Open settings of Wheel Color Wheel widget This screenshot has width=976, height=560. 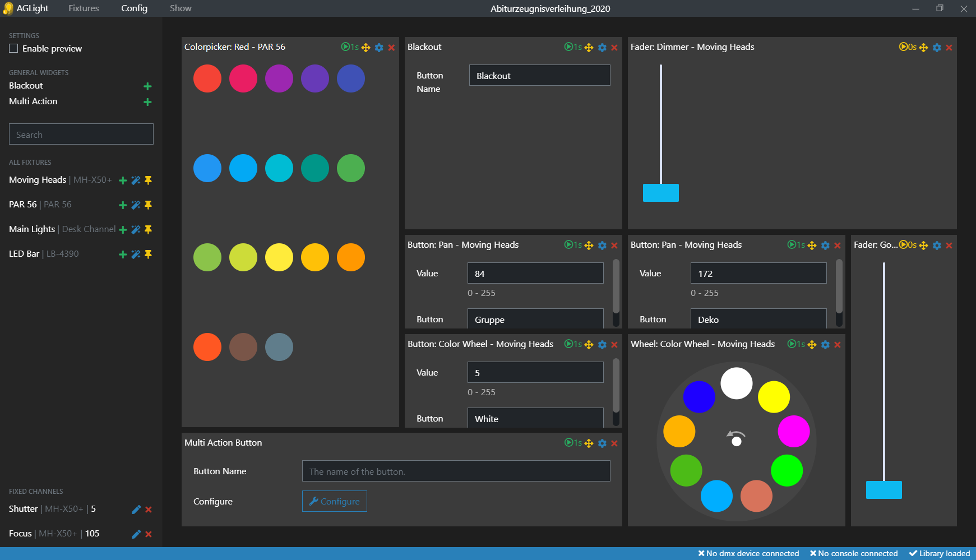click(825, 345)
